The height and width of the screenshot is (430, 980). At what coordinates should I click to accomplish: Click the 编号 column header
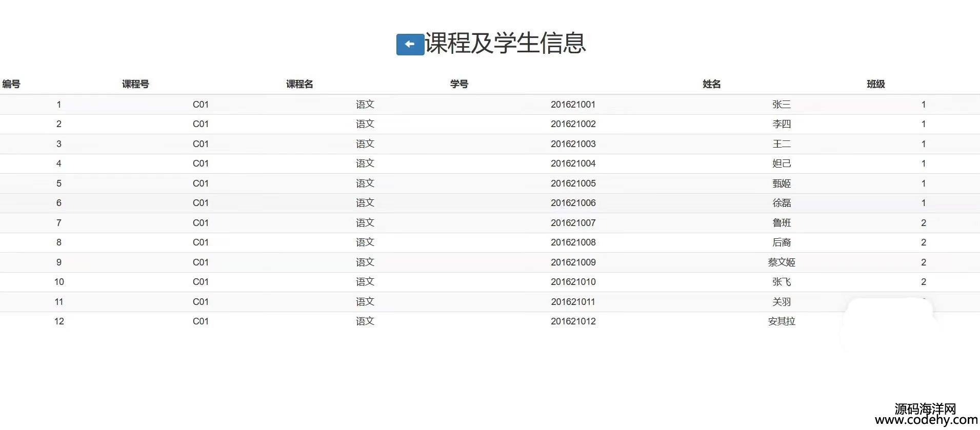point(11,84)
